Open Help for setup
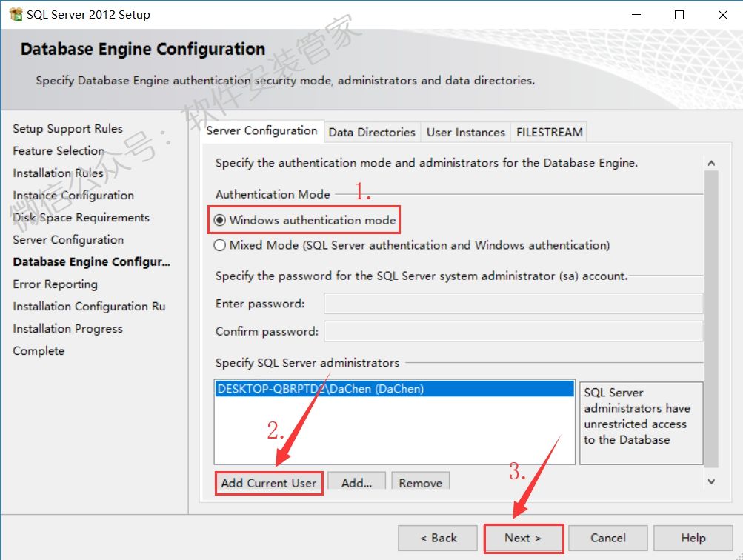 [x=693, y=538]
